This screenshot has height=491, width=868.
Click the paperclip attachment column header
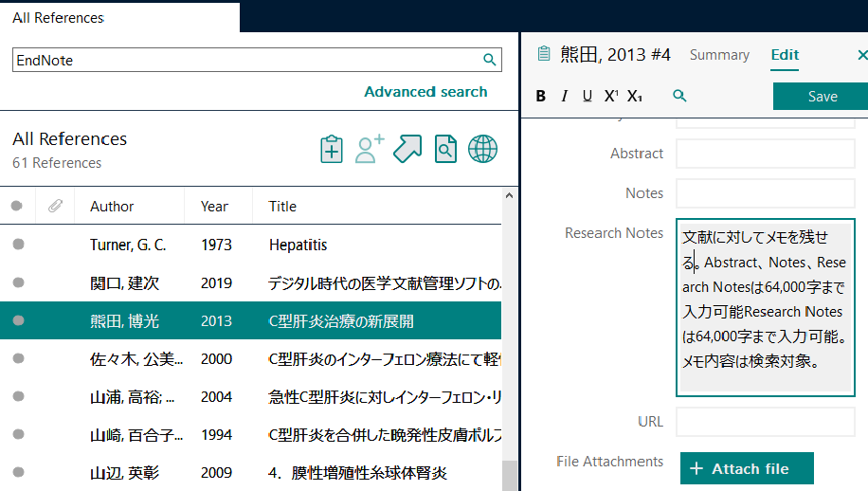click(x=55, y=207)
